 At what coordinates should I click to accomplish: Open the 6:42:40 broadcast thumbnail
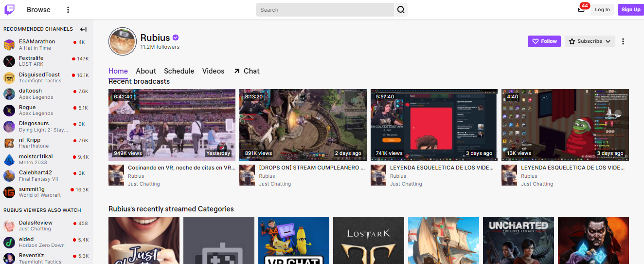click(172, 125)
